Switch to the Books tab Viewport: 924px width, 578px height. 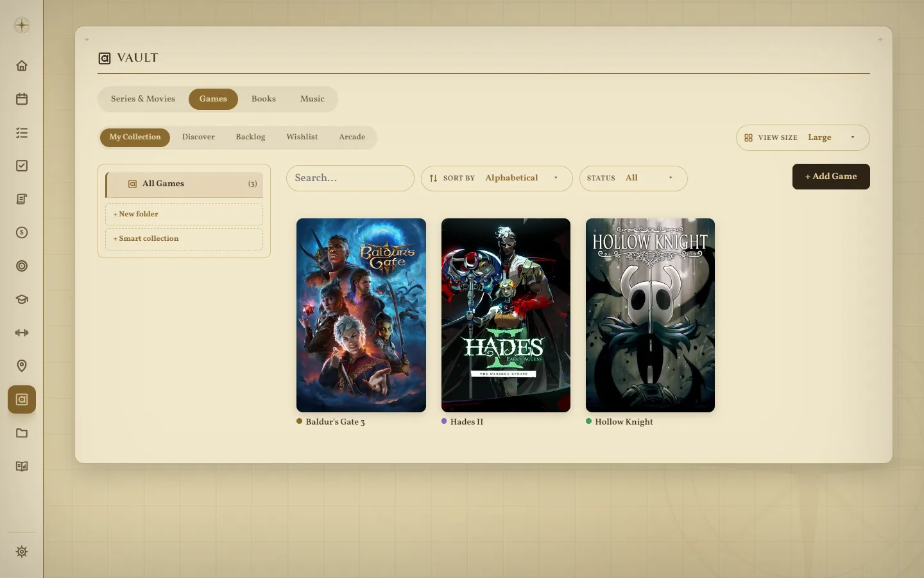pyautogui.click(x=264, y=99)
